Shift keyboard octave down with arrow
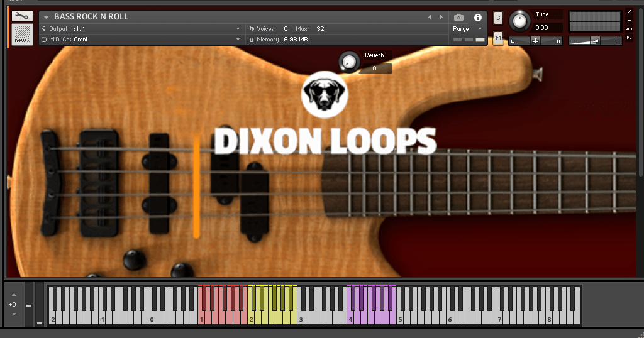 14,314
